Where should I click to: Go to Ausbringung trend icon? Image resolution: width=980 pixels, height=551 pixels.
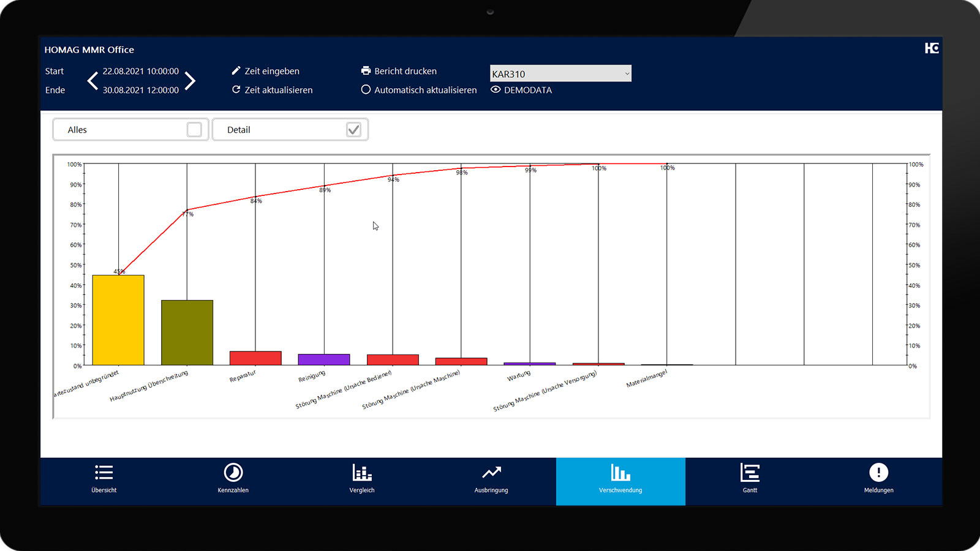491,473
